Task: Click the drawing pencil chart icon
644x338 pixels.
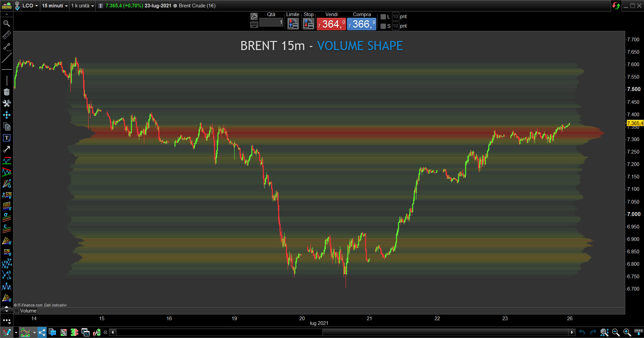Action: 6,333
